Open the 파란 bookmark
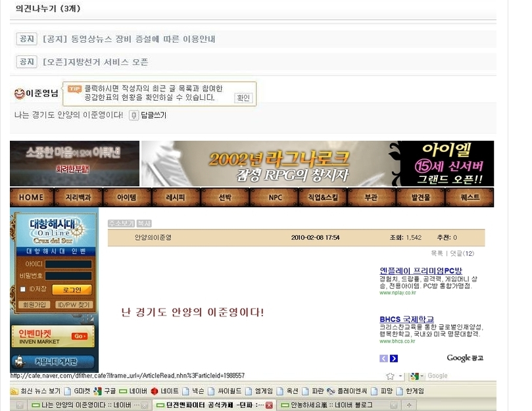This screenshot has width=532, height=411. click(313, 391)
